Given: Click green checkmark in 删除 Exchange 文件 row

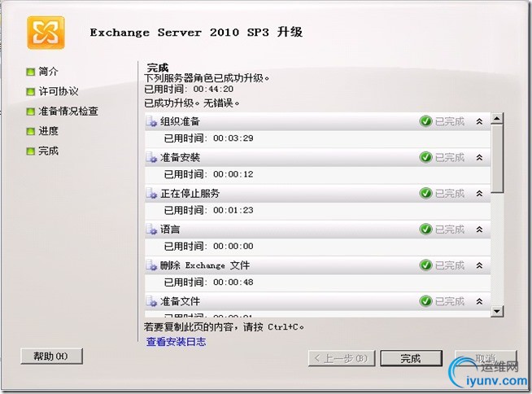Looking at the screenshot, I should point(425,265).
